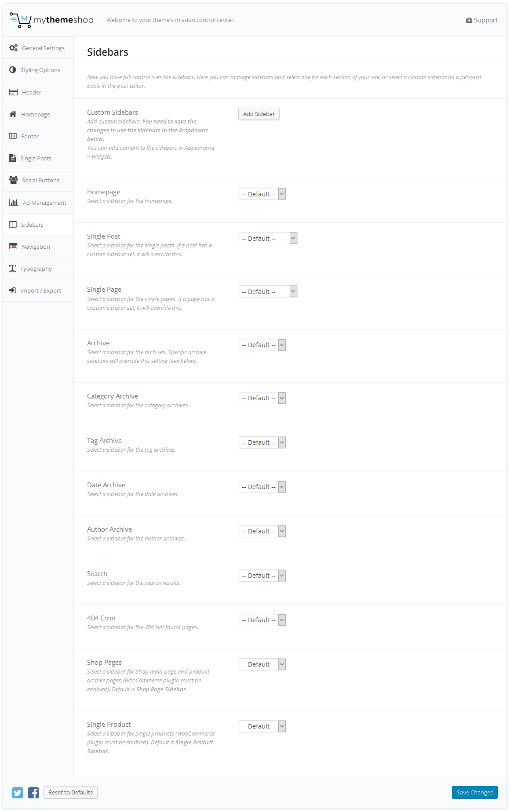Screen dimensions: 510x812
Task: Switch to the Navigation settings tab
Action: point(36,247)
